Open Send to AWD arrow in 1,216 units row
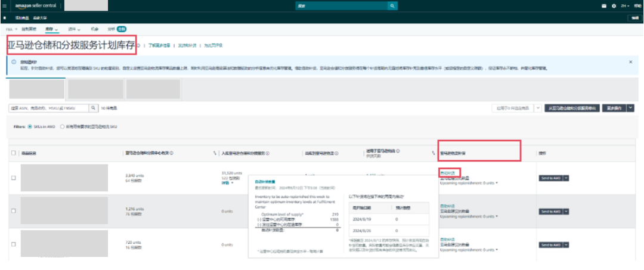 click(x=566, y=212)
